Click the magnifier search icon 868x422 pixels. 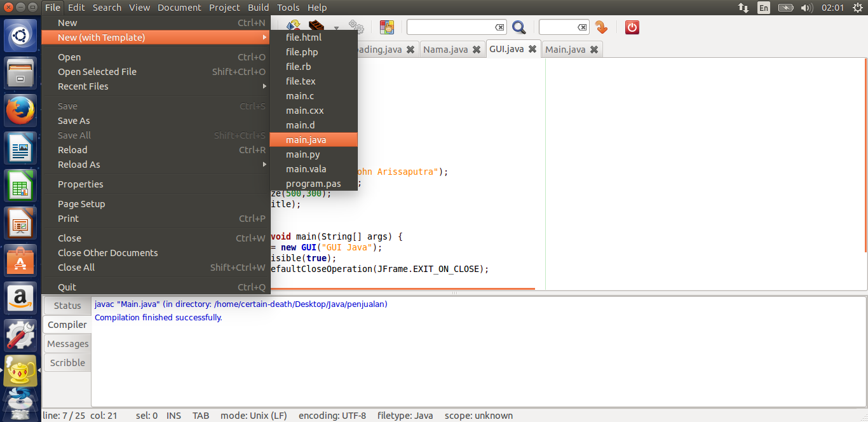pyautogui.click(x=519, y=27)
